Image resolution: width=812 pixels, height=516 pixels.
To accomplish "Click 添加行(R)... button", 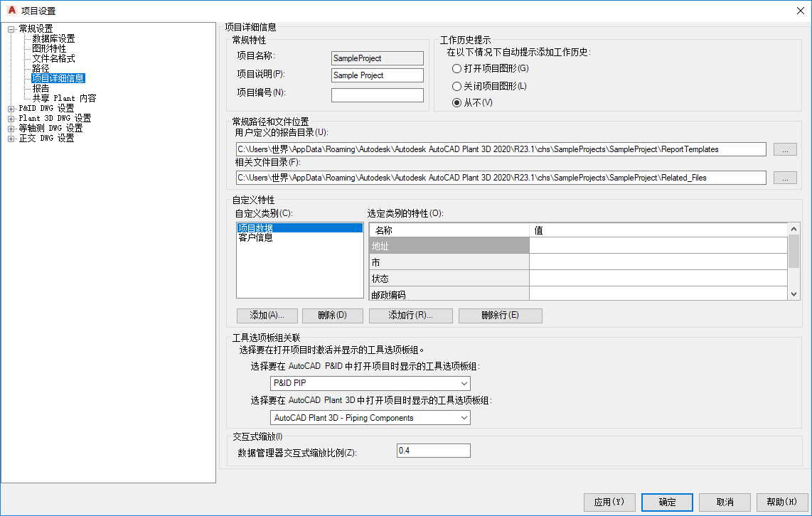I will coord(411,315).
